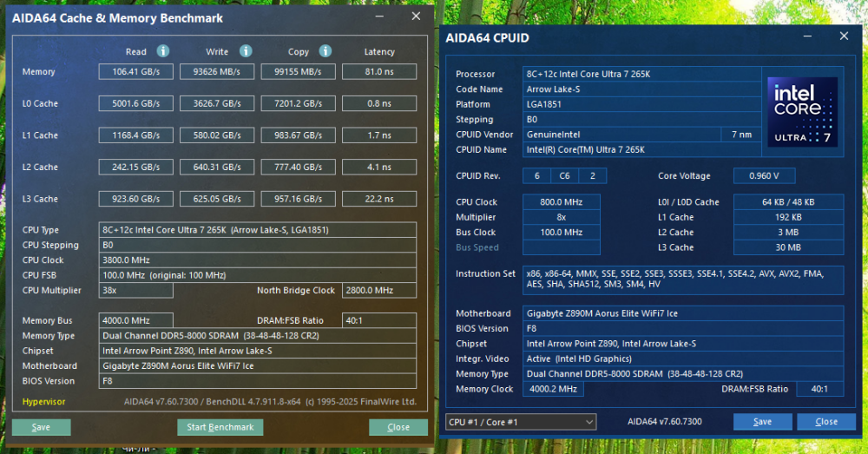868x454 pixels.
Task: Click the Read column info icon
Action: tap(163, 51)
